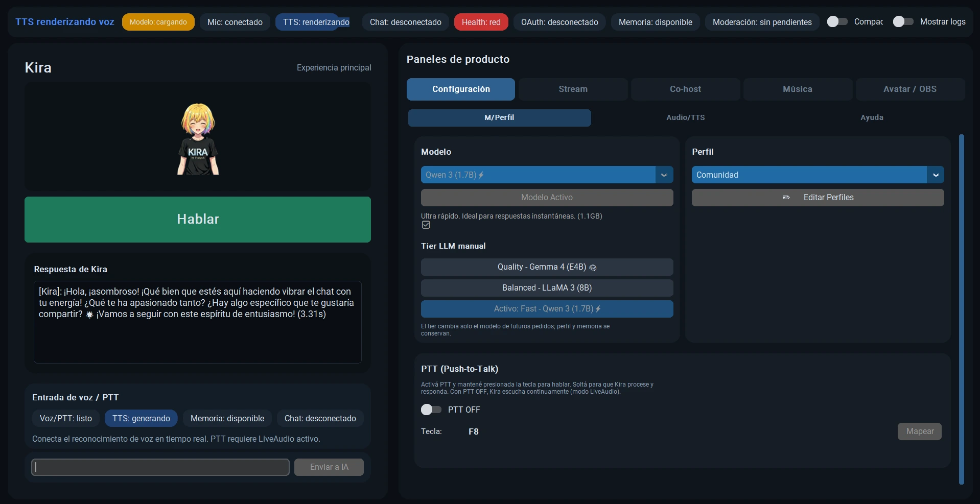The width and height of the screenshot is (980, 504).
Task: Click the Experiencia principal label
Action: coord(334,67)
